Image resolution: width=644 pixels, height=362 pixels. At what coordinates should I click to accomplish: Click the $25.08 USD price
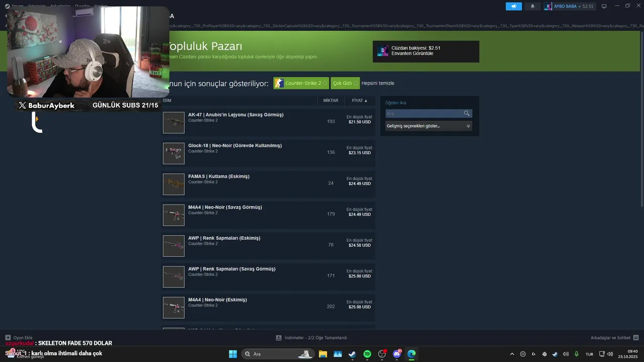pyautogui.click(x=360, y=307)
